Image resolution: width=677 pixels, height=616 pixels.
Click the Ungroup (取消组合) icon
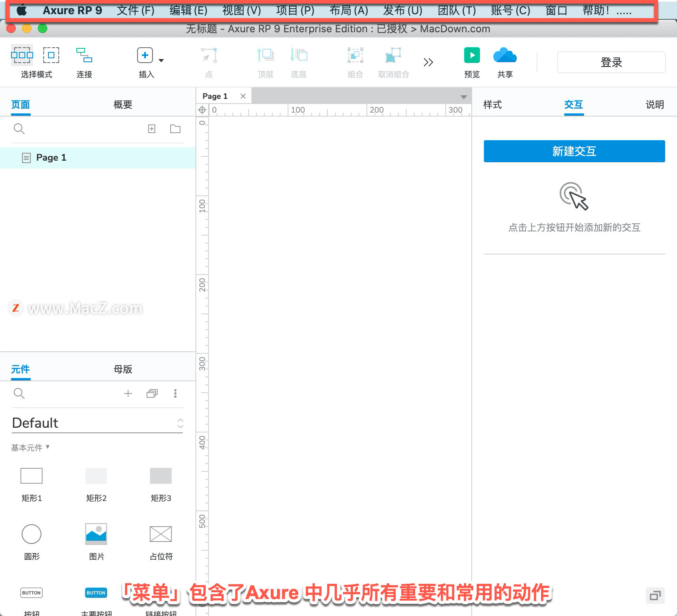coord(393,55)
